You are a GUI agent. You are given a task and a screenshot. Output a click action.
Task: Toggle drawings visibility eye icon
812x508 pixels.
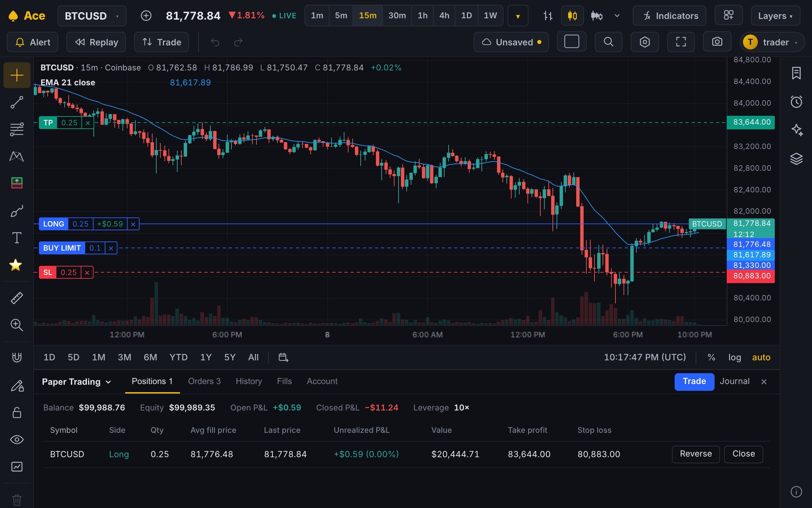(17, 440)
